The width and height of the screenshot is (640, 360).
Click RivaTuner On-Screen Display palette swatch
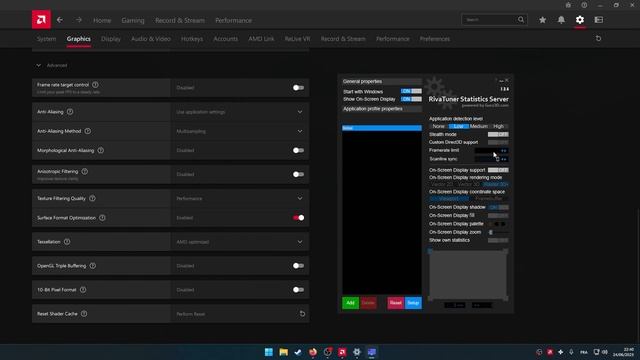(x=498, y=224)
